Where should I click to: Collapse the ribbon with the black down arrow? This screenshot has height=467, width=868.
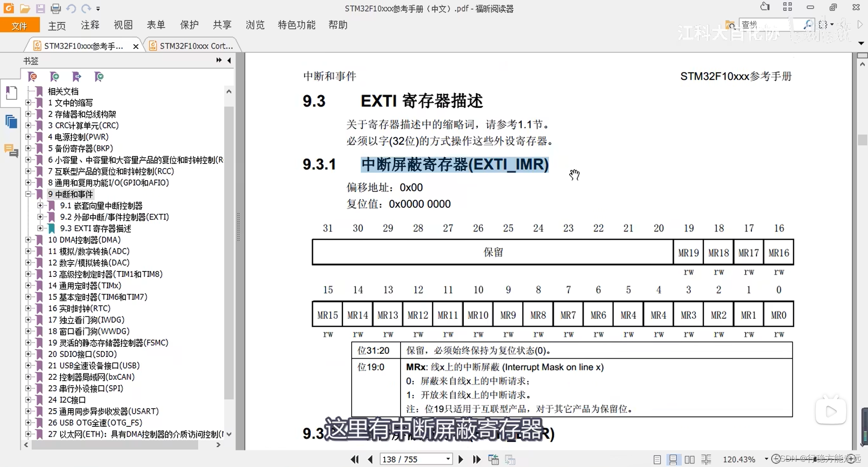point(861,43)
